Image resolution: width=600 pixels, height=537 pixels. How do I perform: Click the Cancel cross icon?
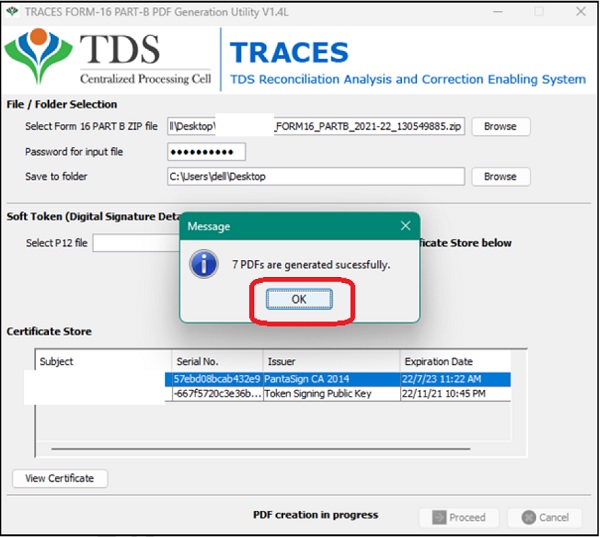528,517
